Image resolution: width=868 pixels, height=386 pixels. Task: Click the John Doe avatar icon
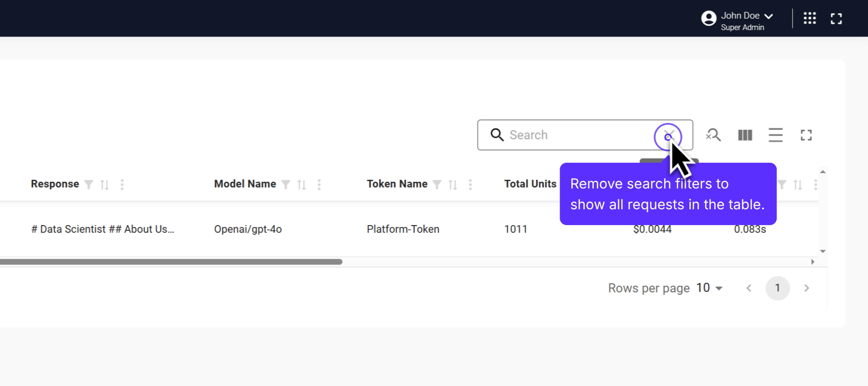tap(708, 19)
